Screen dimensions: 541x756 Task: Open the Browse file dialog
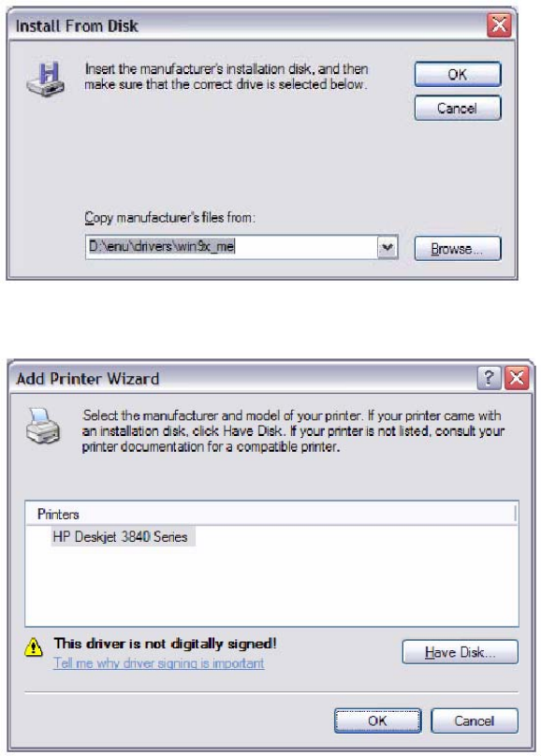[458, 248]
